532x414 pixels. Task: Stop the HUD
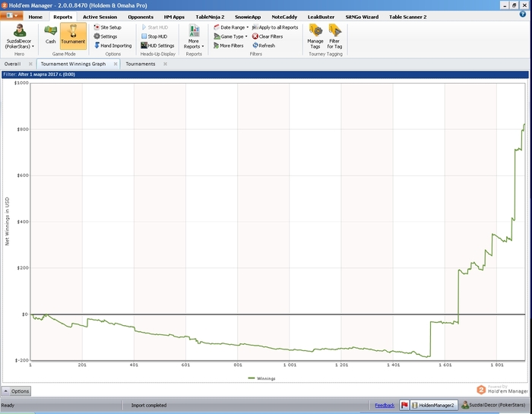[x=154, y=36]
